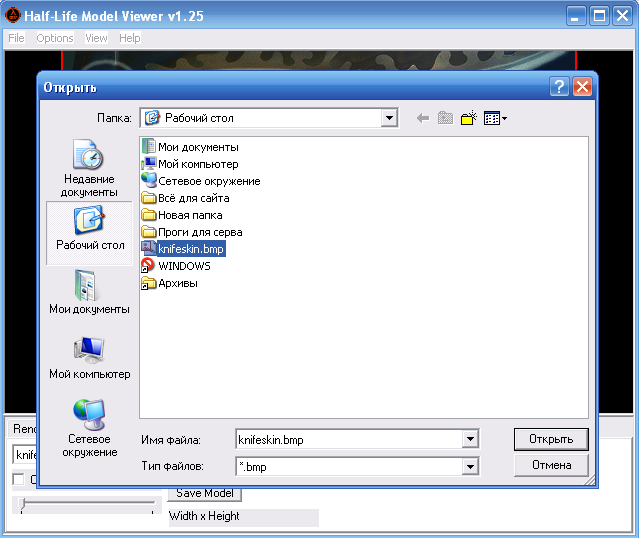Open Сетевое окружение in places bar
Screen dimensions: 639x538
[x=89, y=428]
